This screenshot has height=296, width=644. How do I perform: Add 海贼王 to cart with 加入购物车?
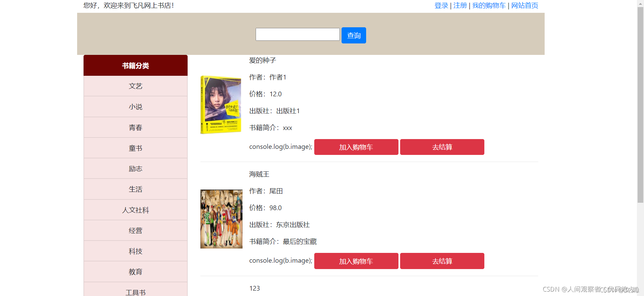point(356,261)
